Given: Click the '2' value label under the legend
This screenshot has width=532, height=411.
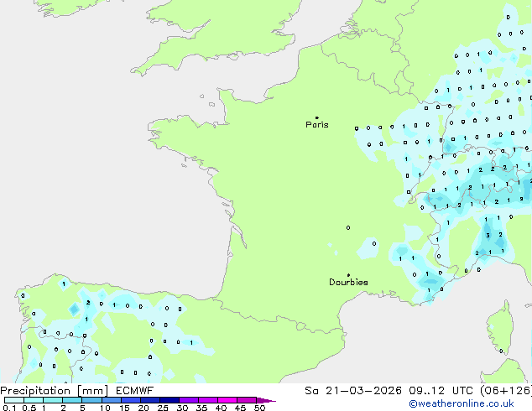Looking at the screenshot, I should (x=63, y=408).
